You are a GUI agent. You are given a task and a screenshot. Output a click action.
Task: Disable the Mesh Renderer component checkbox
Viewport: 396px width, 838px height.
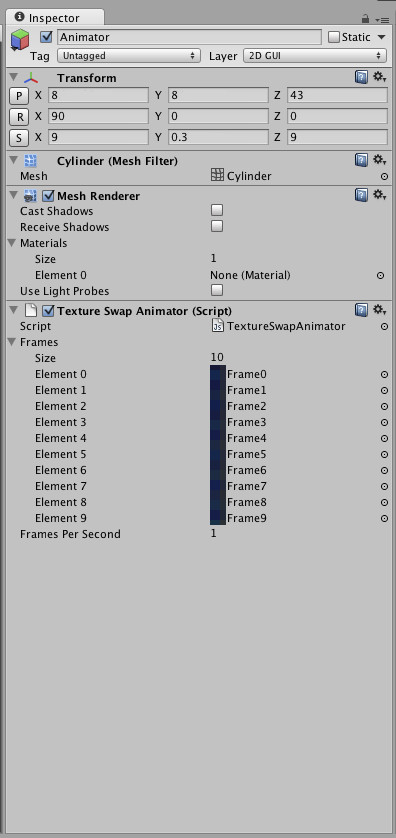48,196
